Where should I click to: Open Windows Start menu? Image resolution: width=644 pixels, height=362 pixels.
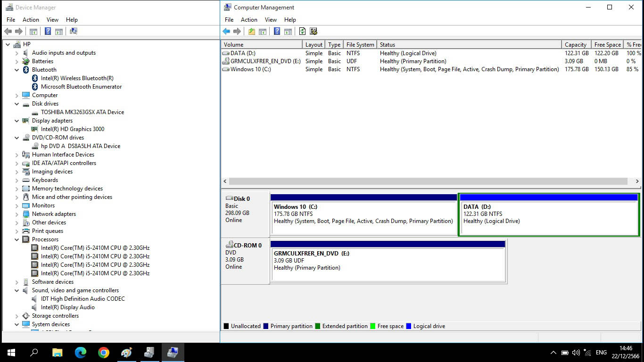click(x=11, y=353)
